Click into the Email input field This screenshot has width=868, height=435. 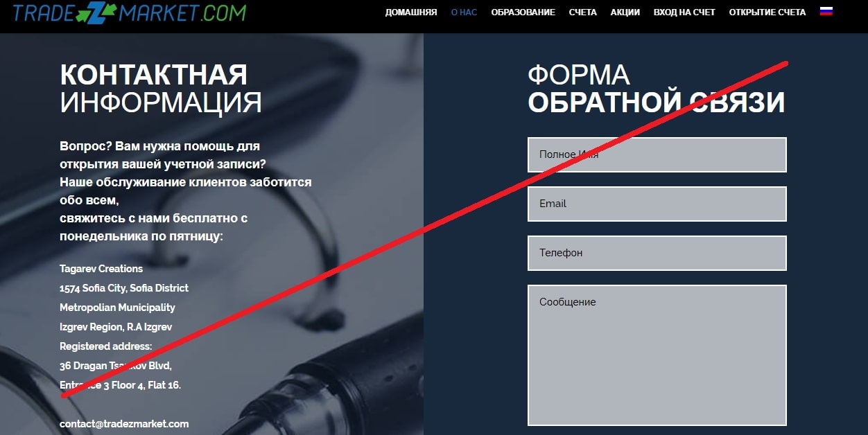pos(657,204)
